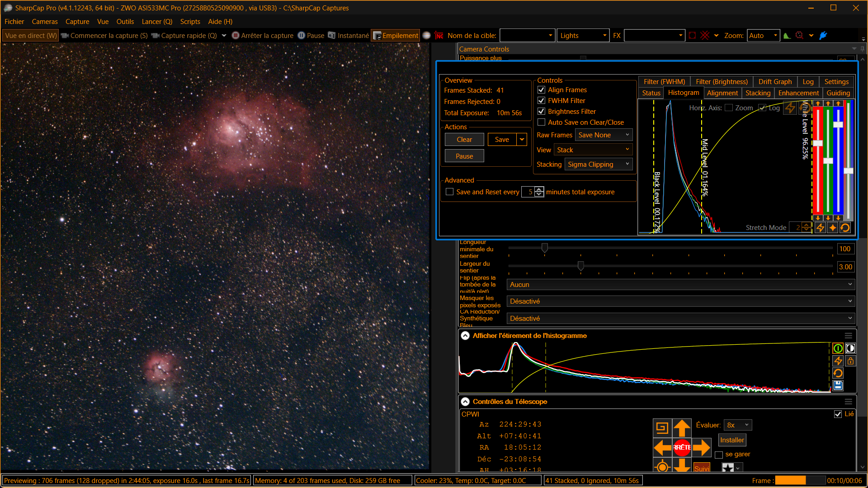The height and width of the screenshot is (488, 868).
Task: Open the Évaluer 8x rate dropdown
Action: (x=738, y=425)
